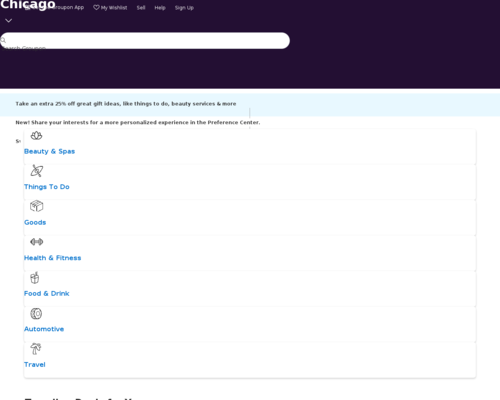Click the Goods box icon
500x400 pixels.
36,206
